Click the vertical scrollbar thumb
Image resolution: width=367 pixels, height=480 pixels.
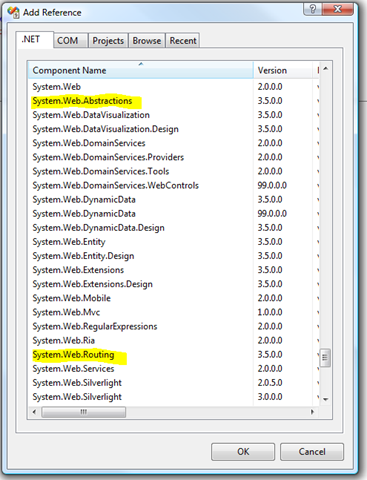(325, 358)
